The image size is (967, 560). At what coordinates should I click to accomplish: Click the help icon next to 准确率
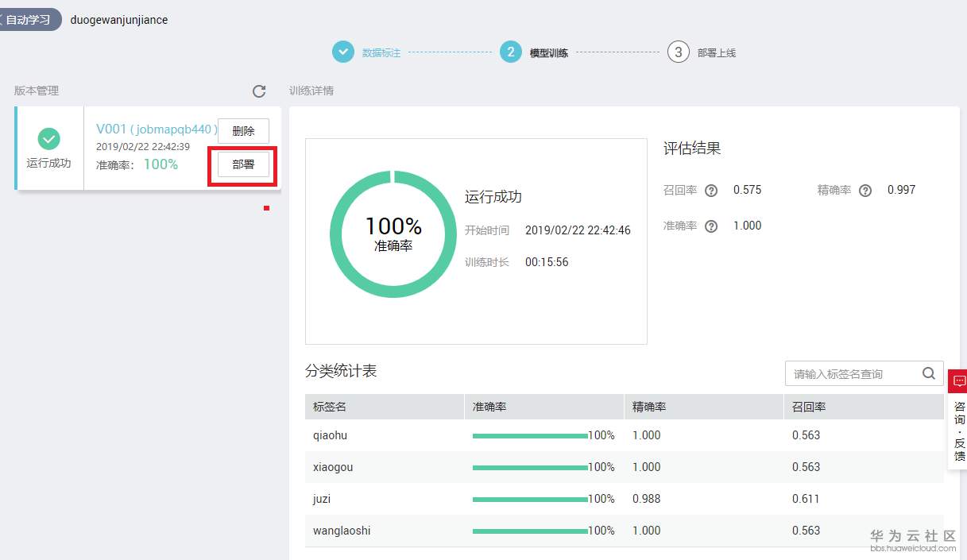coord(711,226)
